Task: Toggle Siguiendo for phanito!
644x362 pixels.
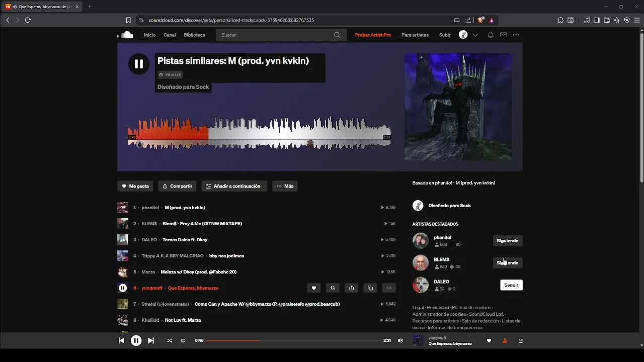Action: [507, 241]
